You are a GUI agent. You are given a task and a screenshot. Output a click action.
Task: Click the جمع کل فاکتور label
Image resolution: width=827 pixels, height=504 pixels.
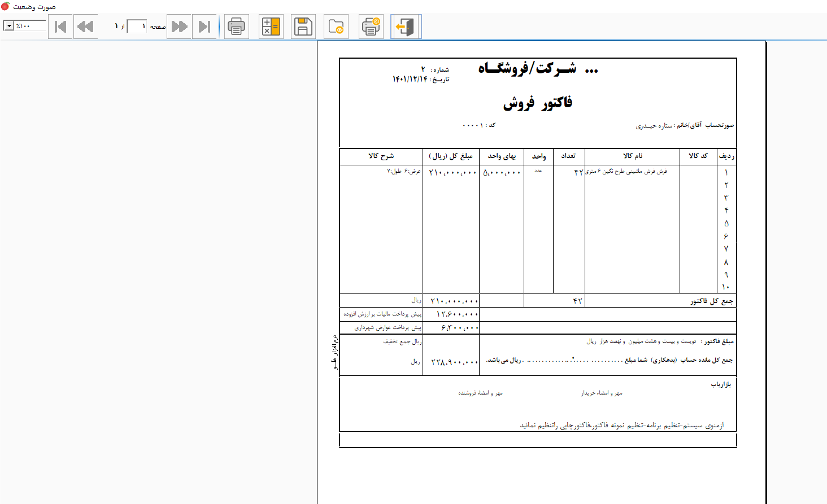click(x=712, y=301)
